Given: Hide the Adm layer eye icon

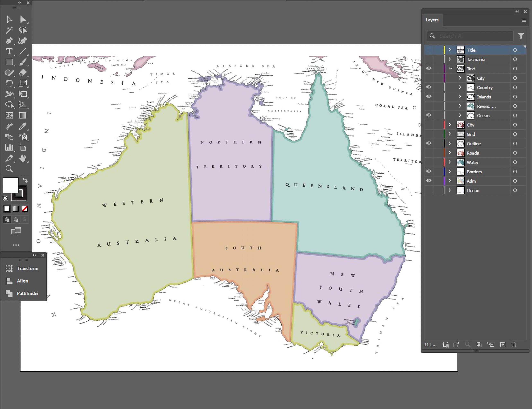Looking at the screenshot, I should point(429,181).
